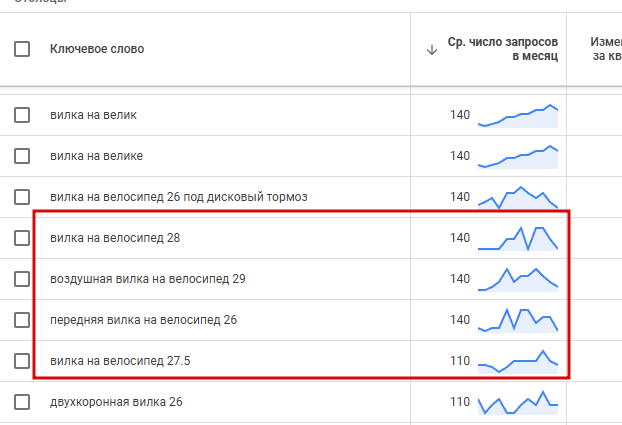Click the trend graph for вилка на велосипед 27.5
The image size is (622, 425).
518,362
